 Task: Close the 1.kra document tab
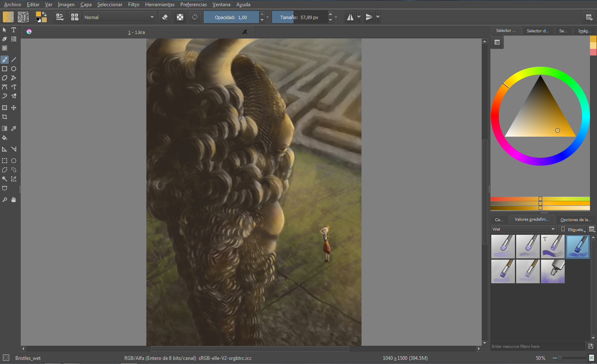245,32
